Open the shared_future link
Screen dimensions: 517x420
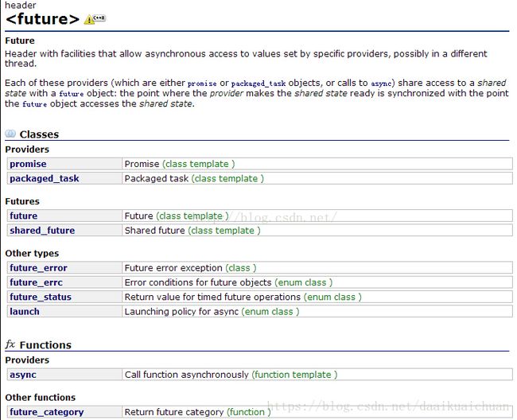click(42, 231)
